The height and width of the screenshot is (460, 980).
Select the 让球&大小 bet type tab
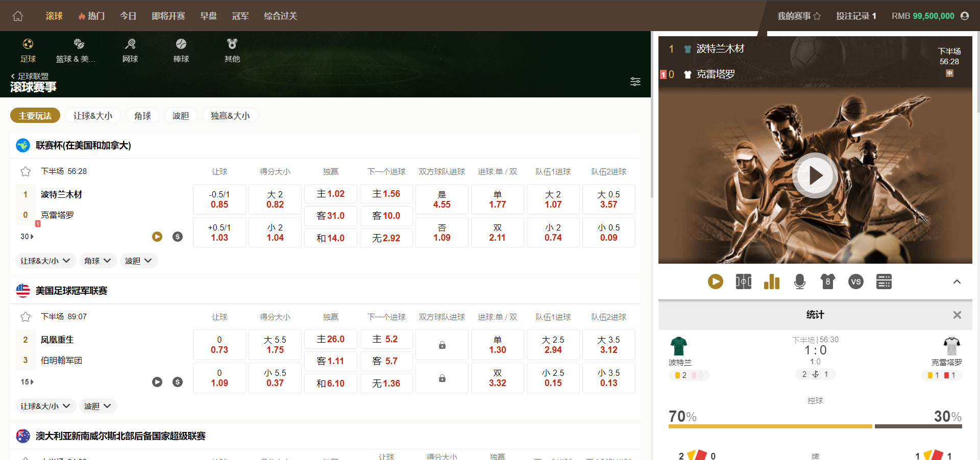[x=93, y=116]
